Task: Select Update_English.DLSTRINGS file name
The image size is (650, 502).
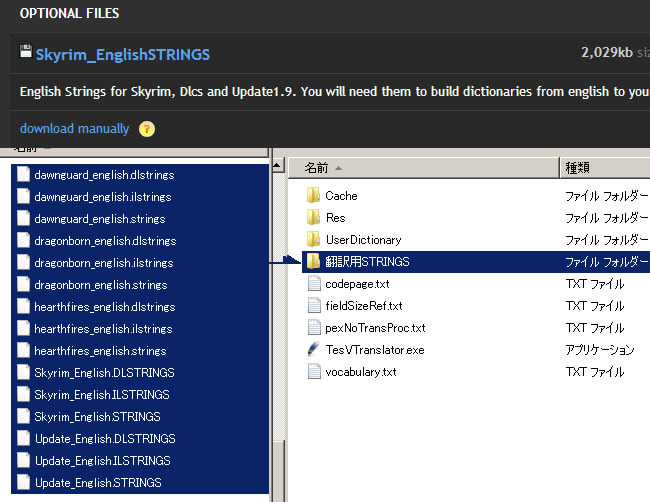Action: click(x=105, y=439)
